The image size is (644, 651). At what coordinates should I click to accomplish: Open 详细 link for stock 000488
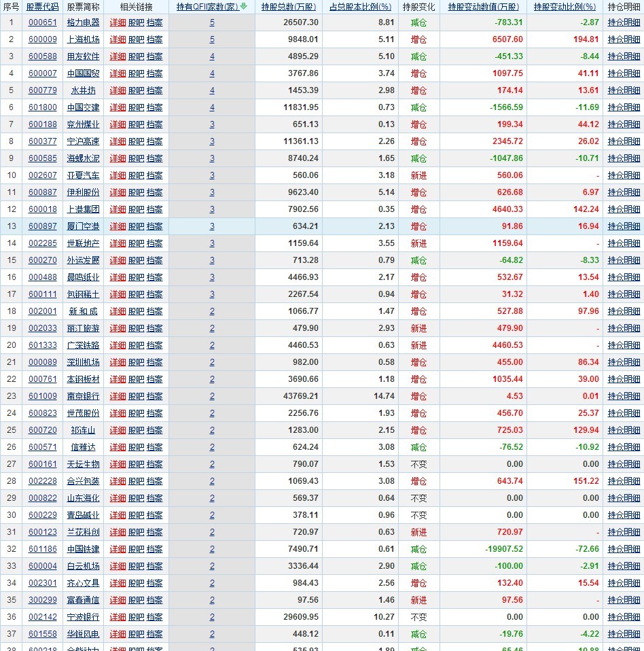pyautogui.click(x=118, y=277)
